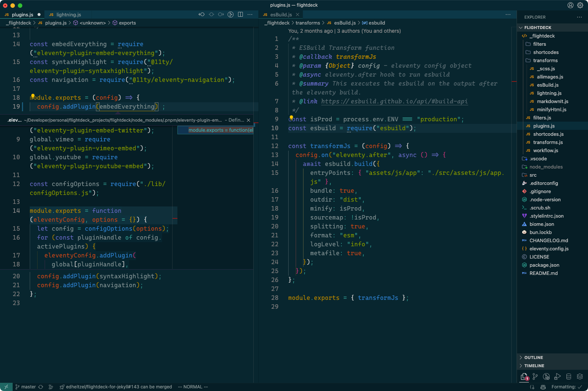Open Run and Debug view icon

point(558,376)
